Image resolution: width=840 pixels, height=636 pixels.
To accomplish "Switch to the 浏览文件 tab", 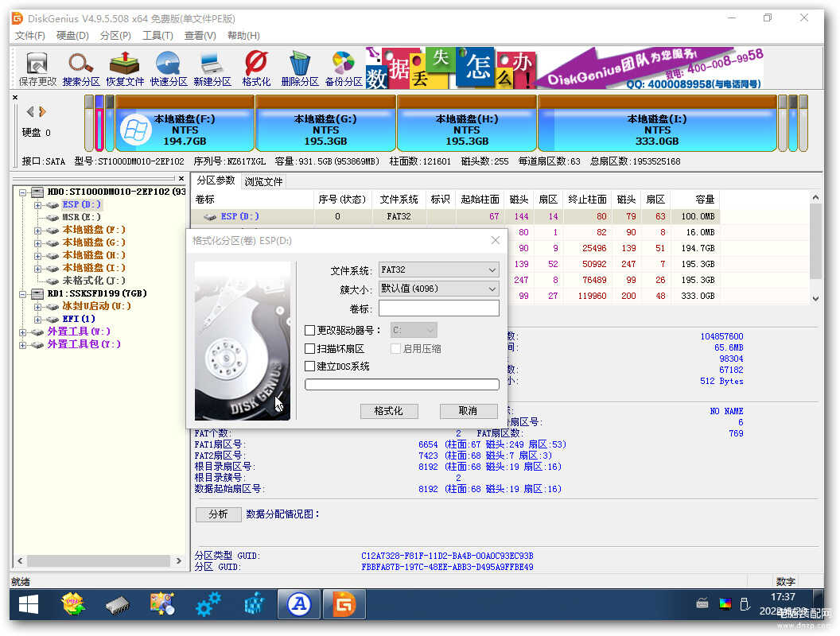I will (263, 181).
